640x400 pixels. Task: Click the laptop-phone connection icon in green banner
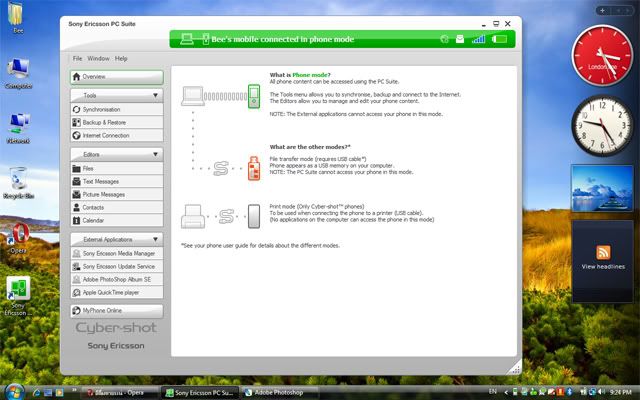pos(195,39)
